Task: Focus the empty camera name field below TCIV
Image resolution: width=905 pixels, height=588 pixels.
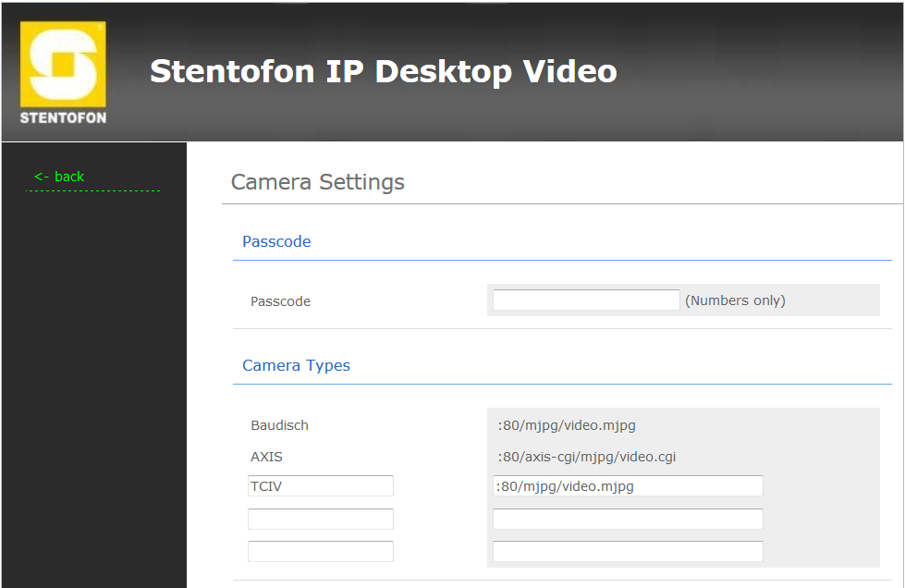Action: [320, 519]
